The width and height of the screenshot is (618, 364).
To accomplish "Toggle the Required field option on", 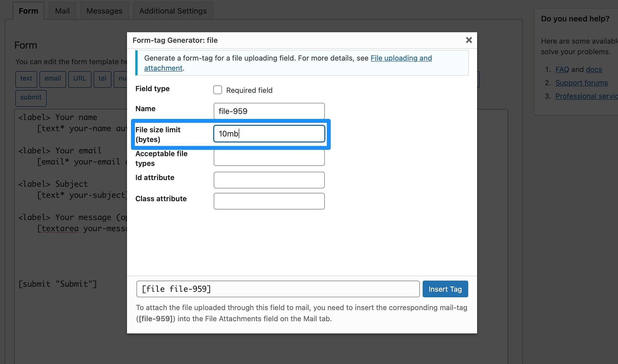I will (218, 90).
